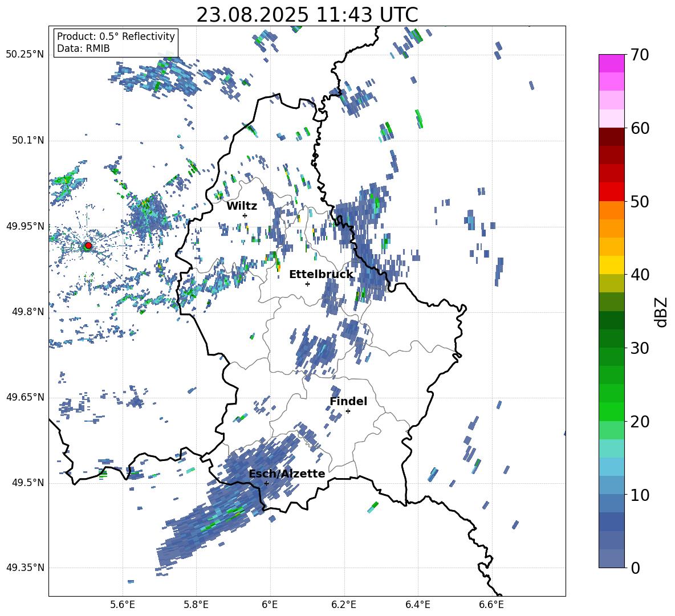Click the 49.8°N latitude label
The width and height of the screenshot is (675, 616).
(x=28, y=312)
